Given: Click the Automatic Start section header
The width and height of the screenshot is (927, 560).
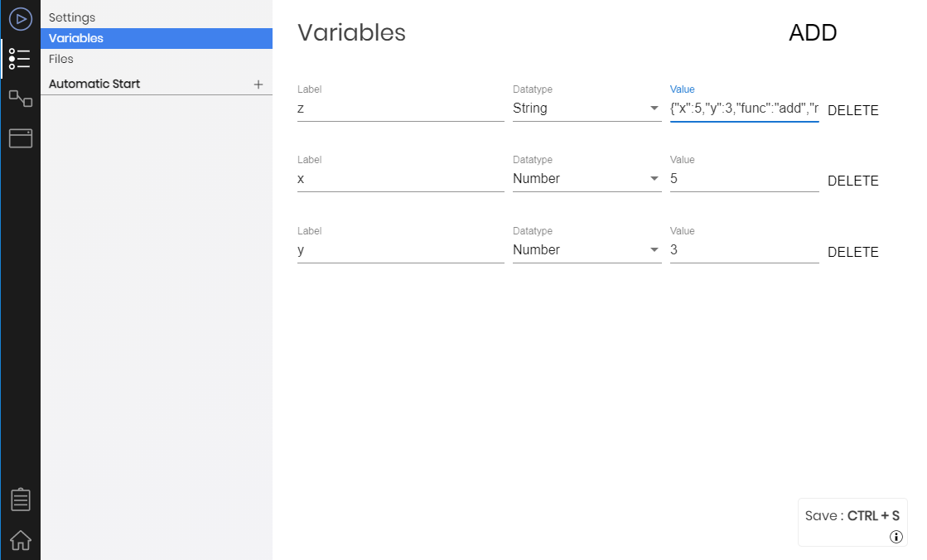Looking at the screenshot, I should pyautogui.click(x=94, y=84).
